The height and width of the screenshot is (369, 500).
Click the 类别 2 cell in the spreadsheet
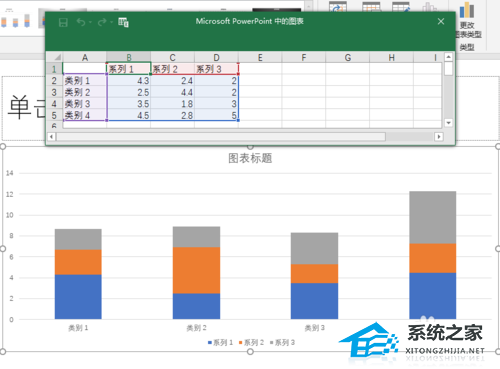[x=85, y=92]
